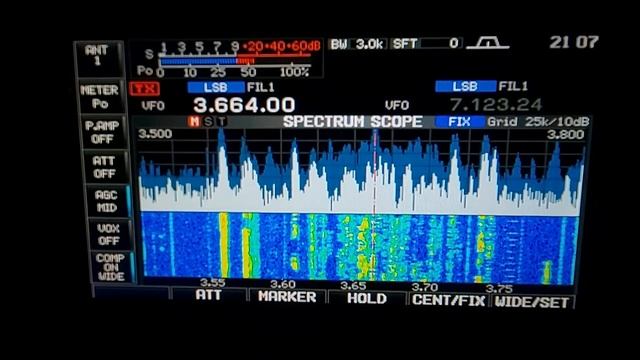Click the main frequency 3.664.00
This screenshot has height=360, width=640.
coord(244,105)
